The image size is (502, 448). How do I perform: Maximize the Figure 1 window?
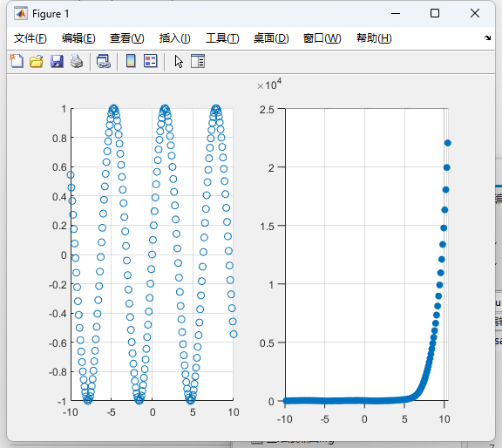[435, 13]
